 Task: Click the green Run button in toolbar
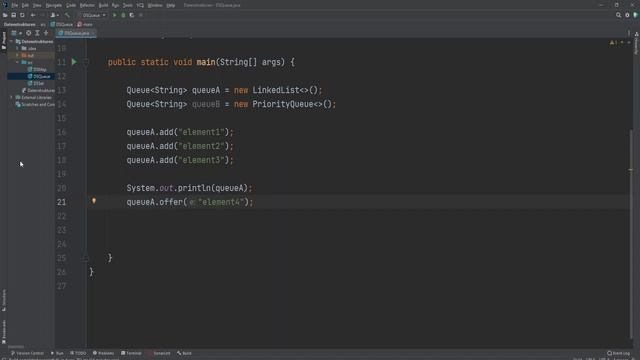[115, 15]
